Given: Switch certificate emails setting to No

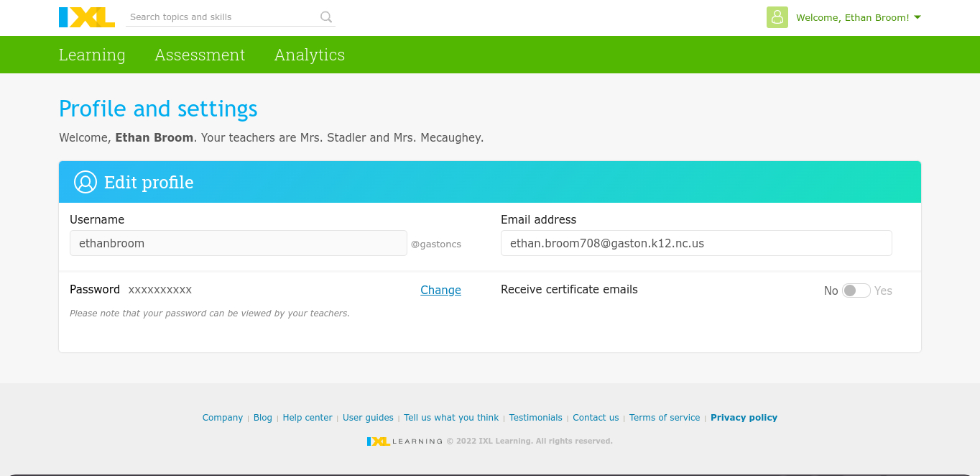Looking at the screenshot, I should tap(851, 290).
